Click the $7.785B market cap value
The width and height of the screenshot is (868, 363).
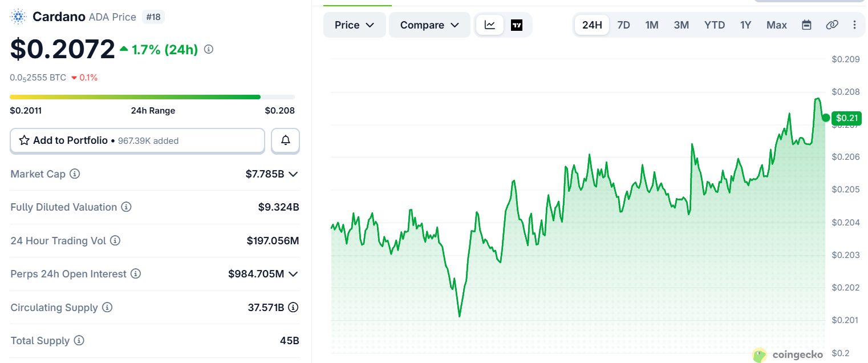265,174
